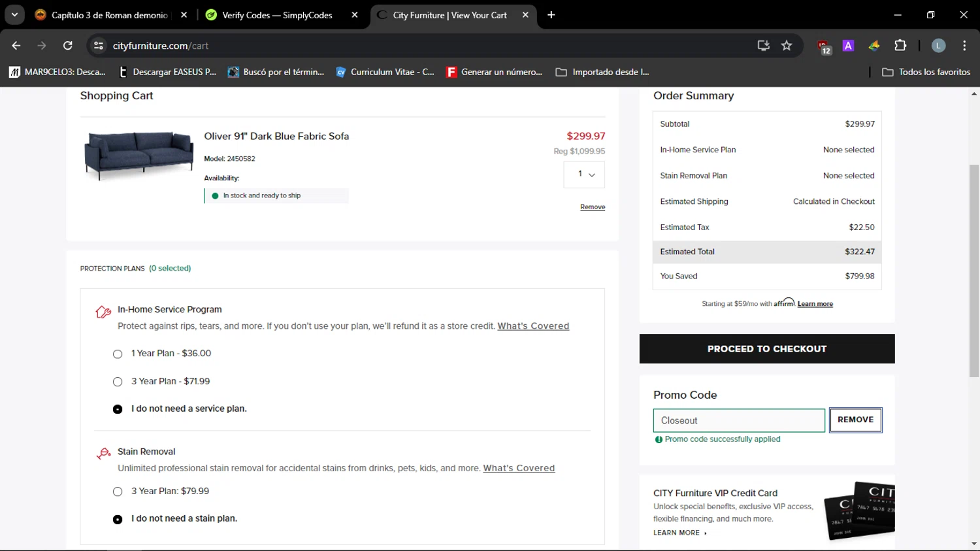Click REMOVE promo code button
The image size is (980, 551).
[x=855, y=420]
